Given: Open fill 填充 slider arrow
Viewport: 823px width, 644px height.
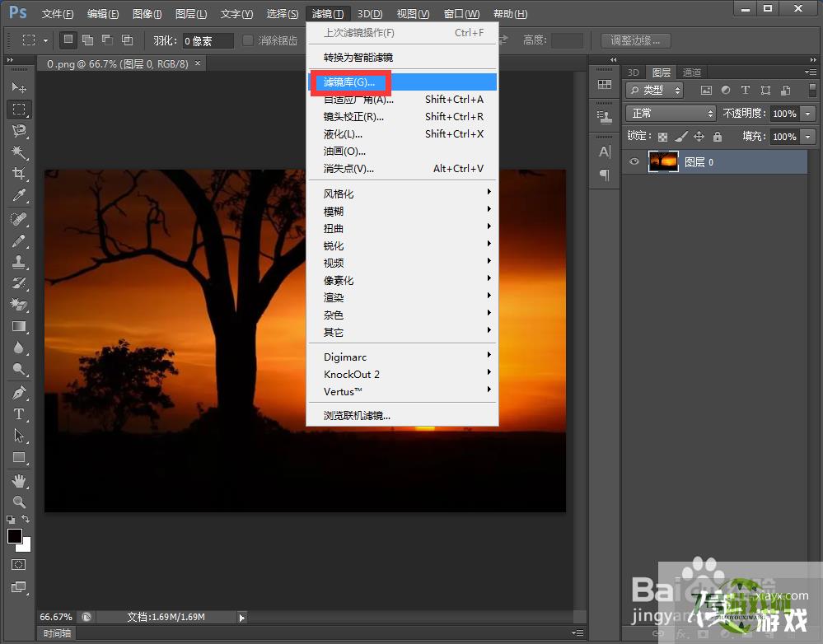Looking at the screenshot, I should tap(809, 137).
